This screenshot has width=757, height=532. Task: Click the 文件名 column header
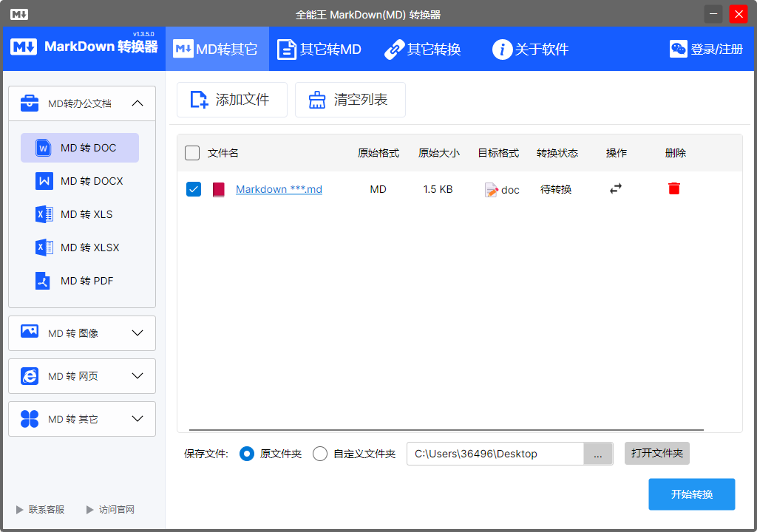tap(223, 153)
